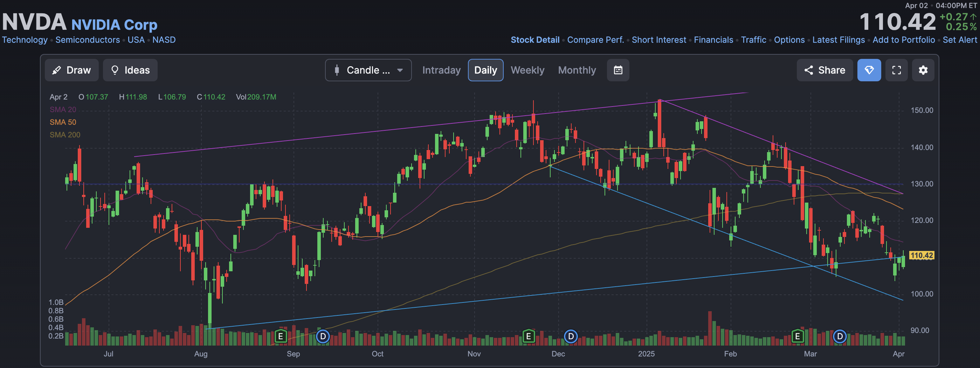The width and height of the screenshot is (980, 368).
Task: Click the November earnings E marker
Action: [529, 336]
